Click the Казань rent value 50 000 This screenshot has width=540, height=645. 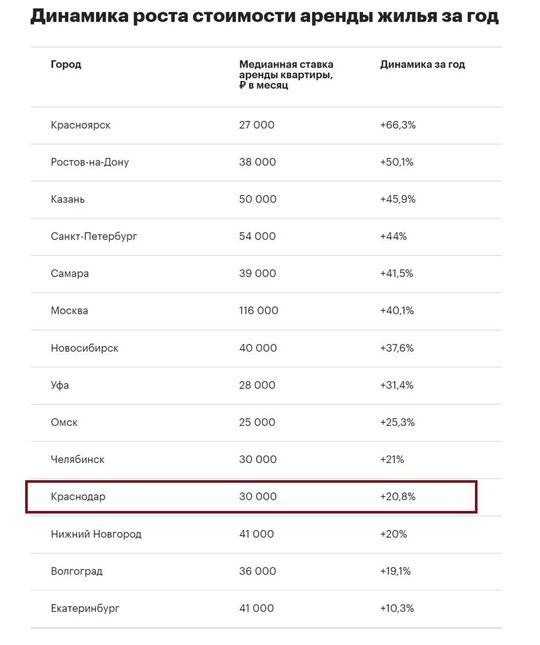coord(257,199)
